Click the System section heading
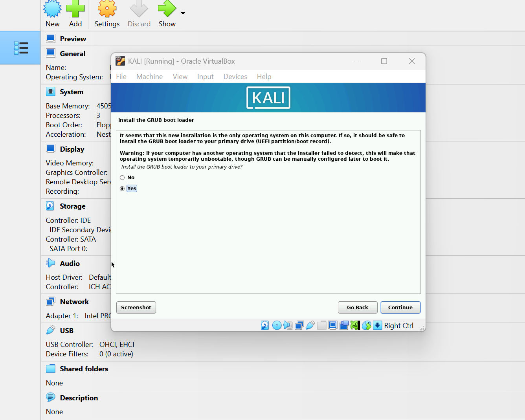 72,92
